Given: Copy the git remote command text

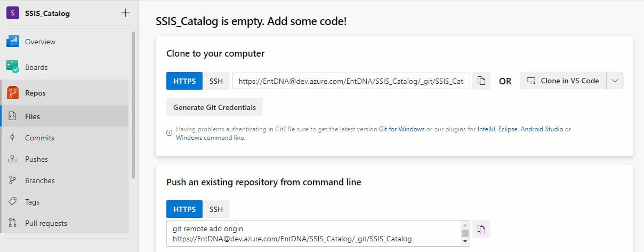Looking at the screenshot, I should click(x=481, y=229).
